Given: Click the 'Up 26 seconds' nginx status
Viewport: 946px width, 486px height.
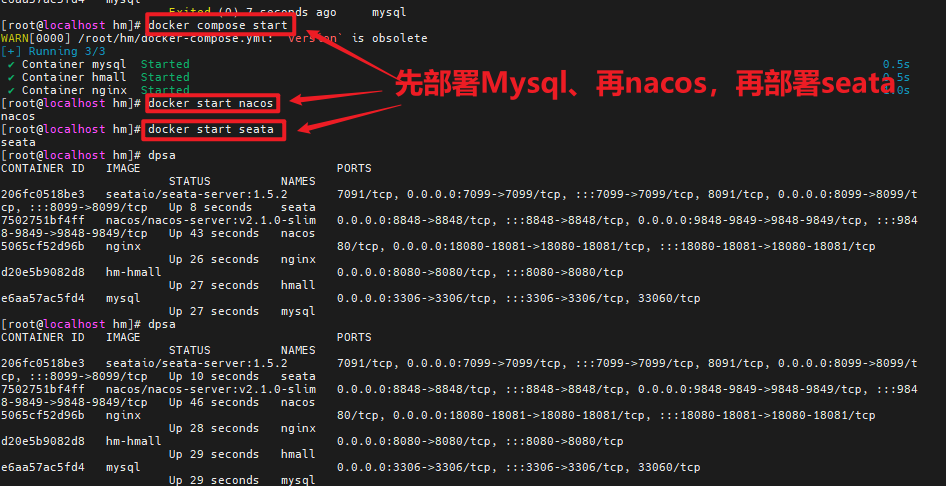Looking at the screenshot, I should coord(213,259).
